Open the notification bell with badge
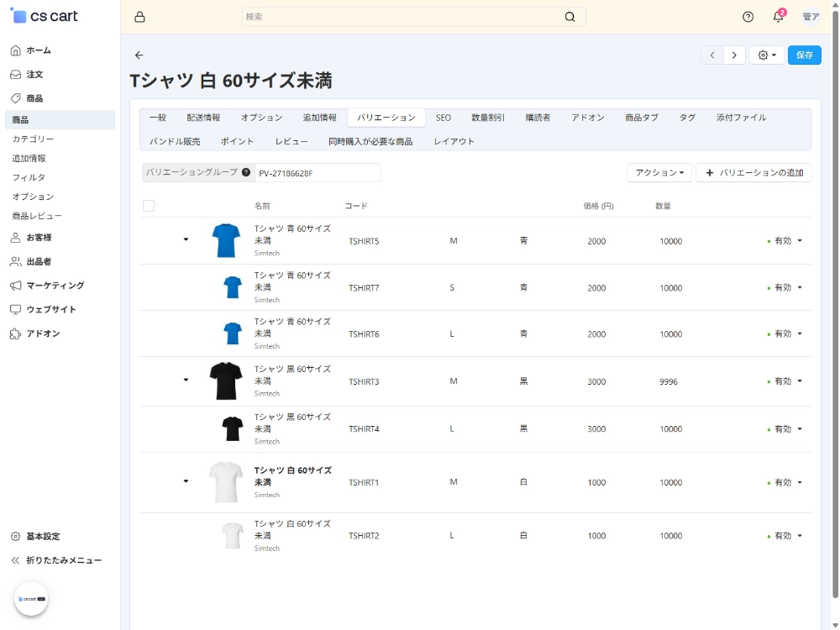 [x=777, y=16]
